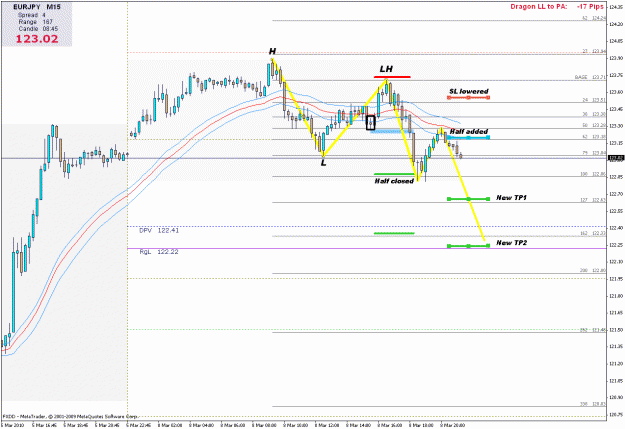
Task: Click the SL lowered annotation
Action: tap(469, 91)
